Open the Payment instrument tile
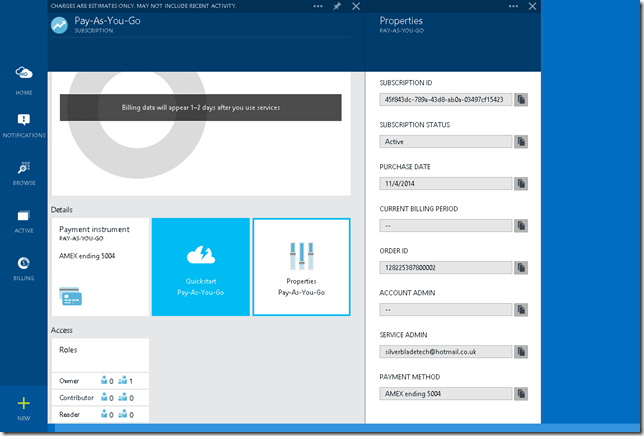Image resolution: width=644 pixels, height=436 pixels. click(x=100, y=267)
